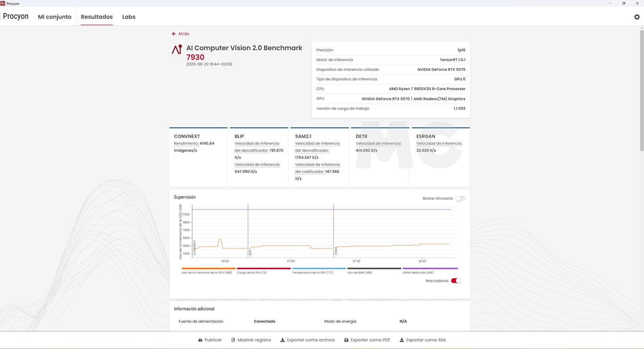Click the Supervisión section heading

pos(185,197)
